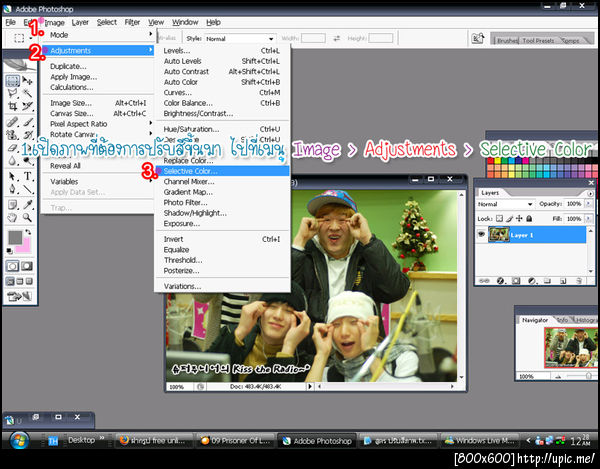This screenshot has height=469, width=600.
Task: Select the Type tool
Action: [27, 176]
